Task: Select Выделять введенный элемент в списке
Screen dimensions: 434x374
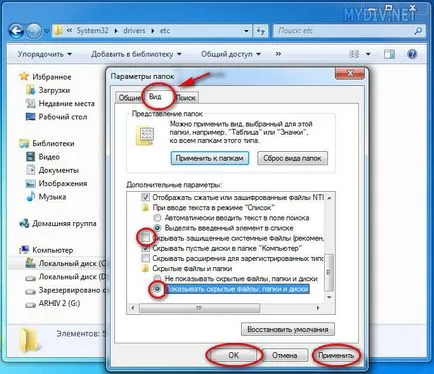Action: [158, 228]
